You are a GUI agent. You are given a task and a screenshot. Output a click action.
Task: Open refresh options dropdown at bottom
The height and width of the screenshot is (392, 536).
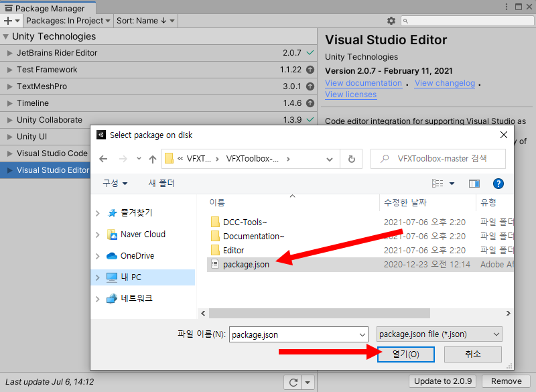[308, 383]
